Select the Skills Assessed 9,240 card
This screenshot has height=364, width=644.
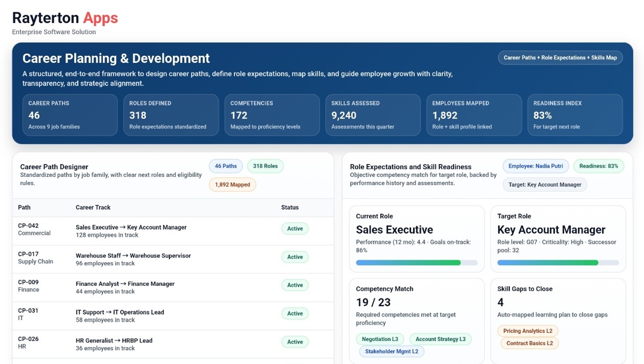tap(373, 115)
